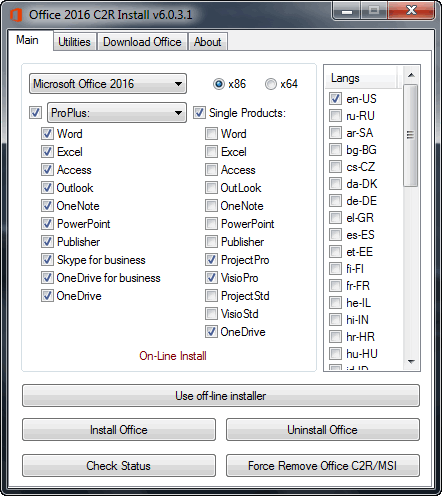Check OneNote under Single Products

(211, 206)
